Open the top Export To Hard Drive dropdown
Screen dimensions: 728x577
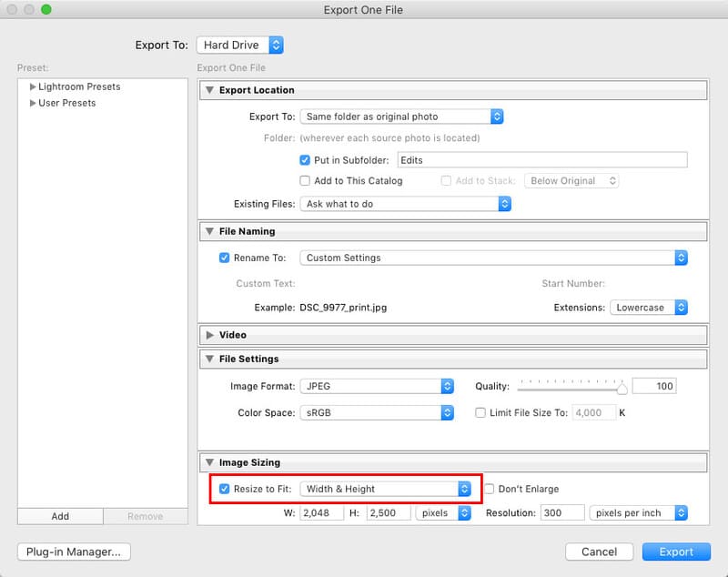240,45
